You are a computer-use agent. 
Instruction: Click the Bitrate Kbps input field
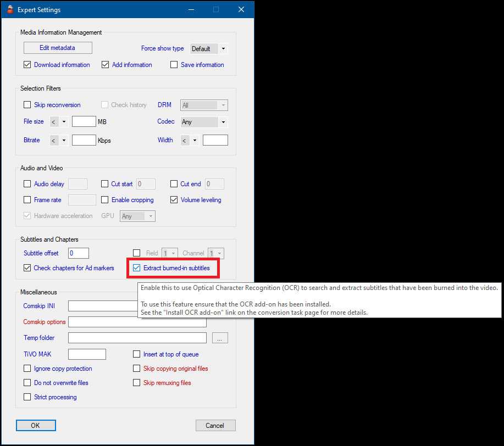[84, 140]
